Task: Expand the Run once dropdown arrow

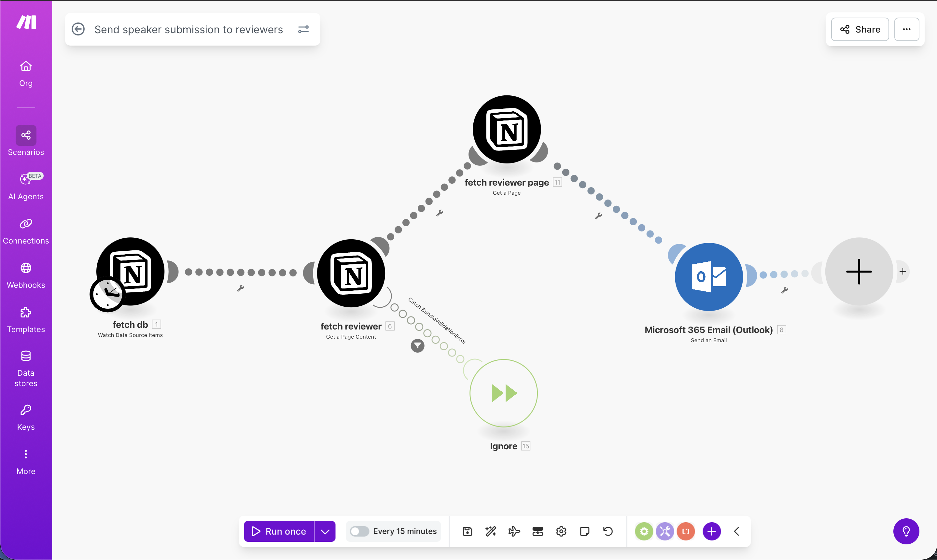Action: pos(325,531)
